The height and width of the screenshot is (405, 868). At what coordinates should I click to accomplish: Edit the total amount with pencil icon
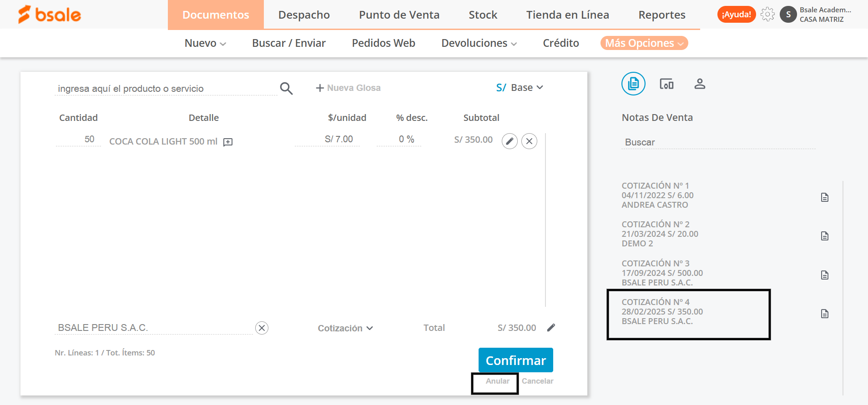(551, 328)
